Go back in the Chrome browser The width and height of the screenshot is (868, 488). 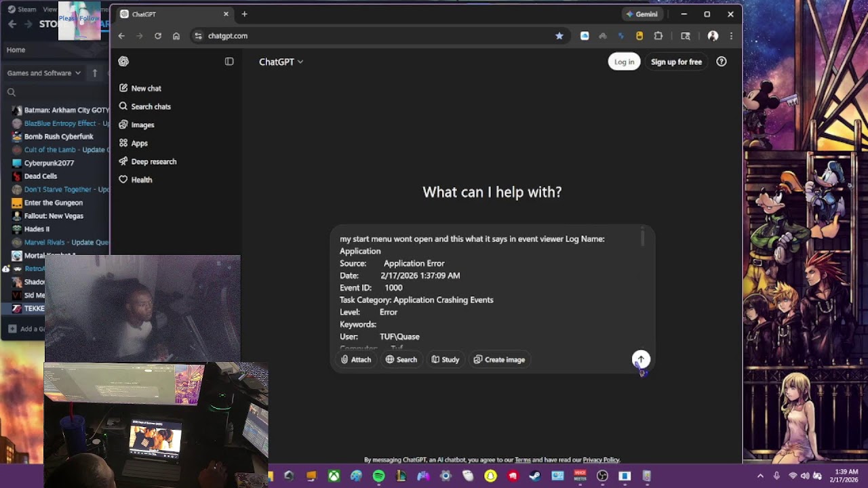point(121,36)
